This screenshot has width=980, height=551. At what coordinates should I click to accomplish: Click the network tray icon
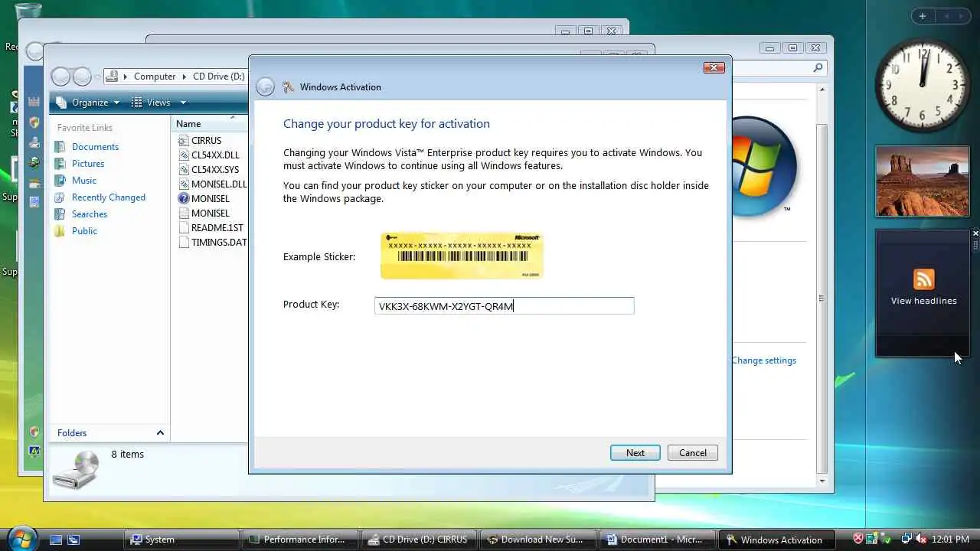(906, 540)
